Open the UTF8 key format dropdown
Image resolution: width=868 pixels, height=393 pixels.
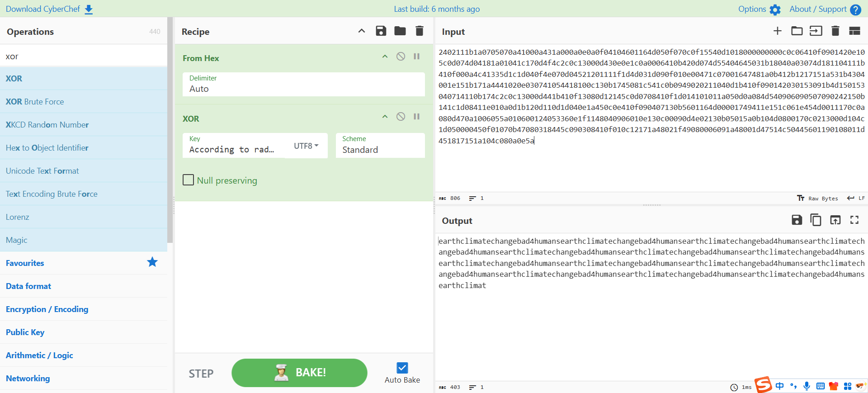[x=306, y=146]
